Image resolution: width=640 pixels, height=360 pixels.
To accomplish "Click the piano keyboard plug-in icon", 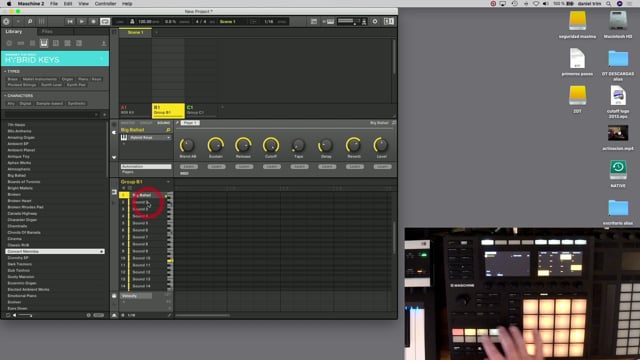I will pyautogui.click(x=124, y=138).
